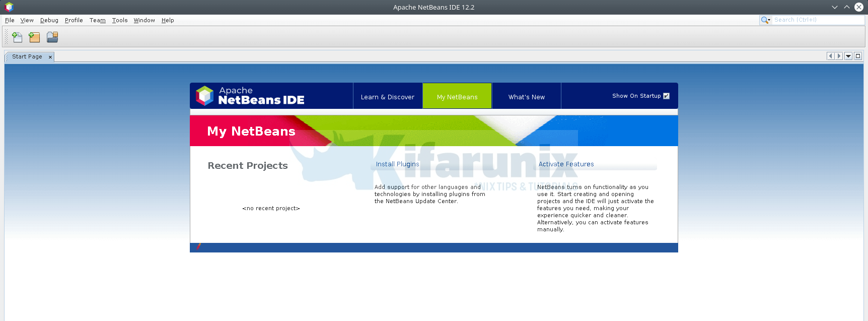Close the NetBeans window

[859, 7]
